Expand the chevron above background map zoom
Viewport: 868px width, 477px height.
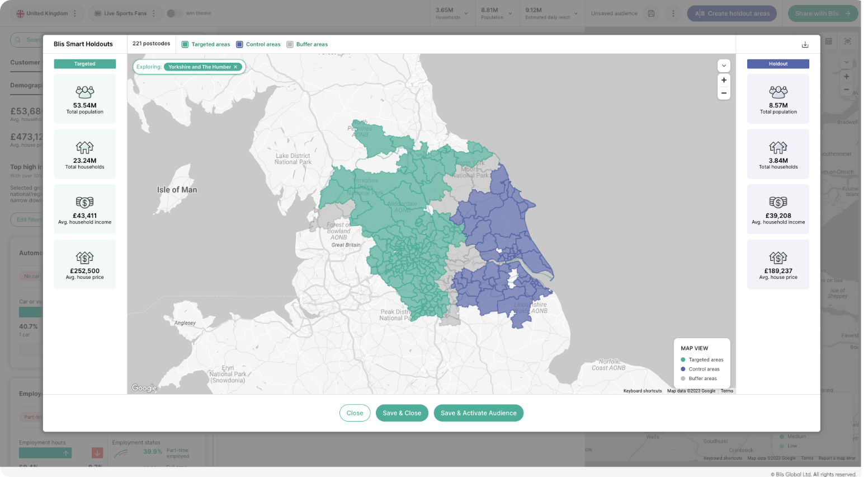click(x=846, y=62)
